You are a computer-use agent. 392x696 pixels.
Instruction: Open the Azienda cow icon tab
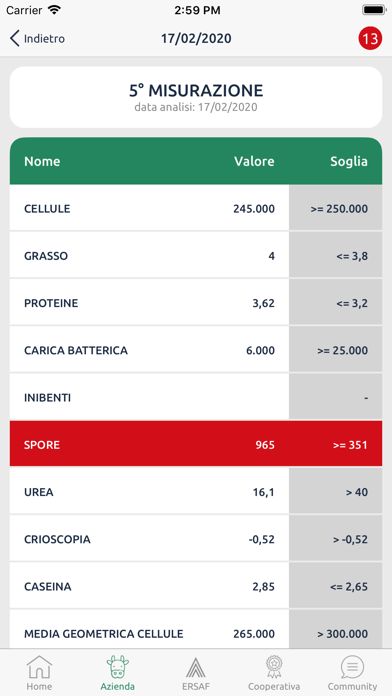pos(118,667)
